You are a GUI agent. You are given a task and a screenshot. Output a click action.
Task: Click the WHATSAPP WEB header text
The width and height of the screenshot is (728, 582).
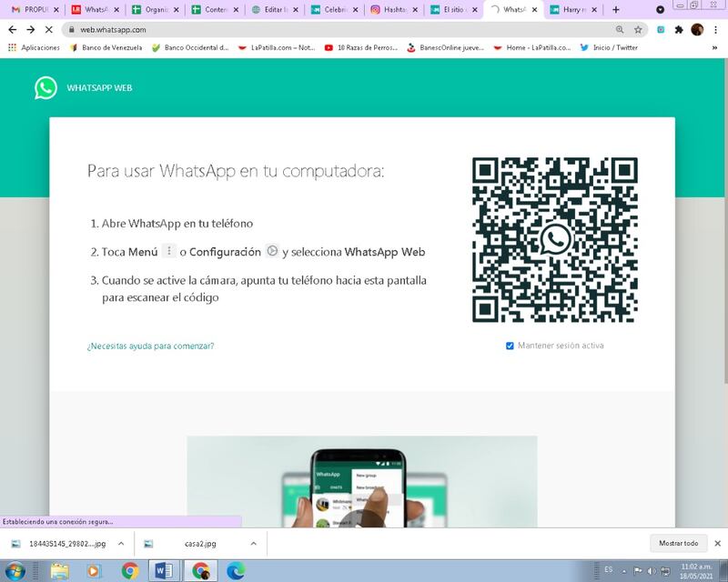click(99, 87)
